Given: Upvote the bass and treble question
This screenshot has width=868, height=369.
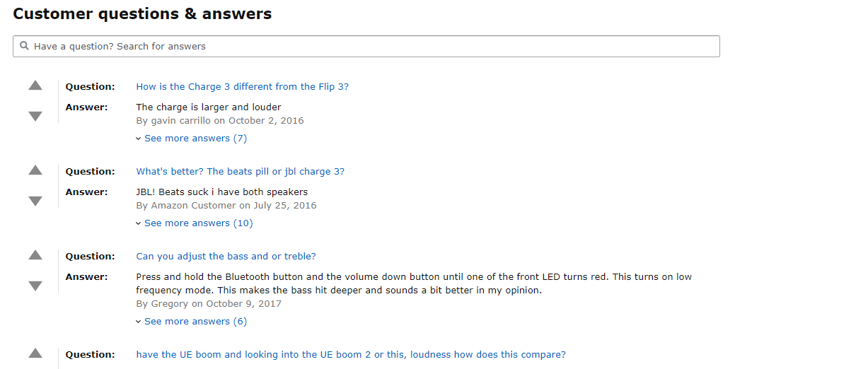Looking at the screenshot, I should (x=35, y=255).
